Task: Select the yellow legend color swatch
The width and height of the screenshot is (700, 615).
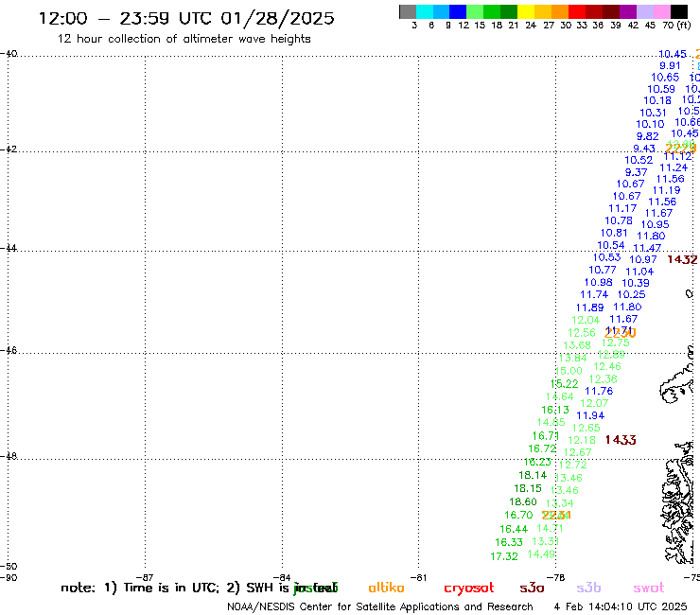Action: click(x=526, y=11)
